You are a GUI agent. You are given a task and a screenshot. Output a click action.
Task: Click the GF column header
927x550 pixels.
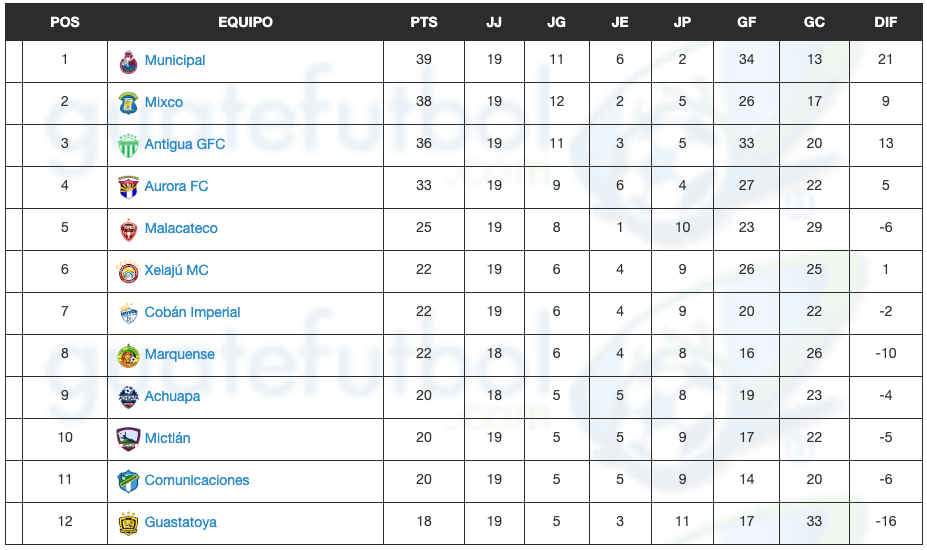(746, 22)
